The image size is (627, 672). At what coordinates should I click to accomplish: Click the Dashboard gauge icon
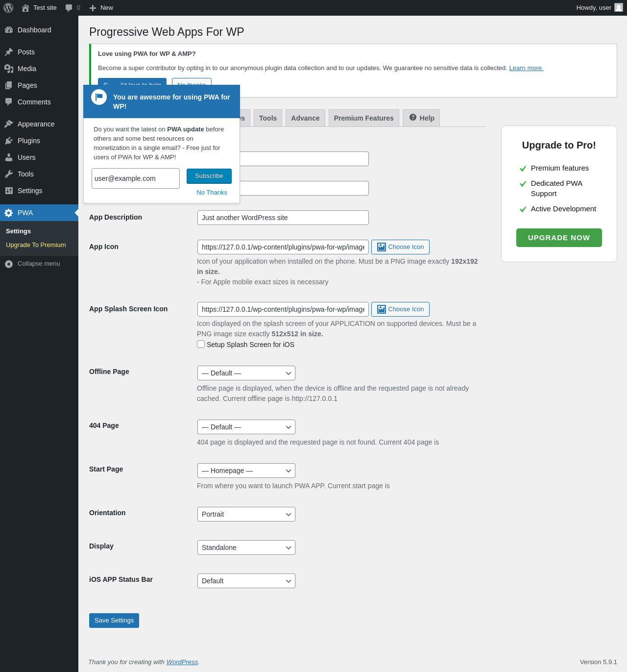pos(9,30)
